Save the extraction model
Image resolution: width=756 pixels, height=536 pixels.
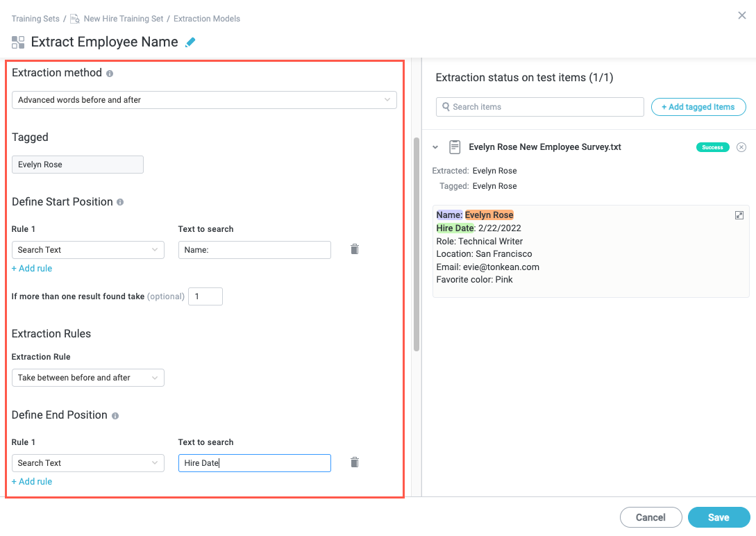coord(719,517)
